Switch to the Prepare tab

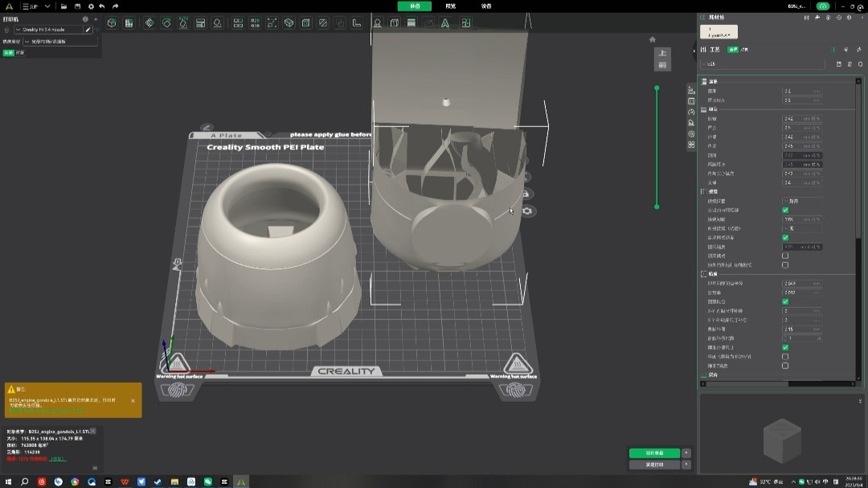click(x=415, y=6)
